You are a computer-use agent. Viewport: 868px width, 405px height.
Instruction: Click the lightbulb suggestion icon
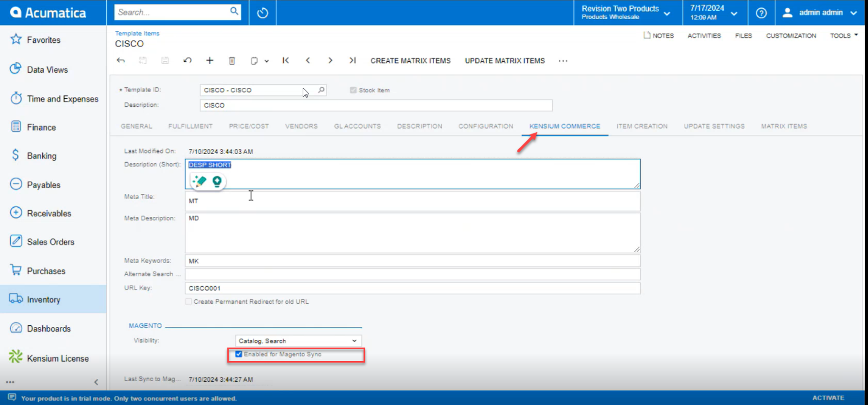[x=217, y=182]
